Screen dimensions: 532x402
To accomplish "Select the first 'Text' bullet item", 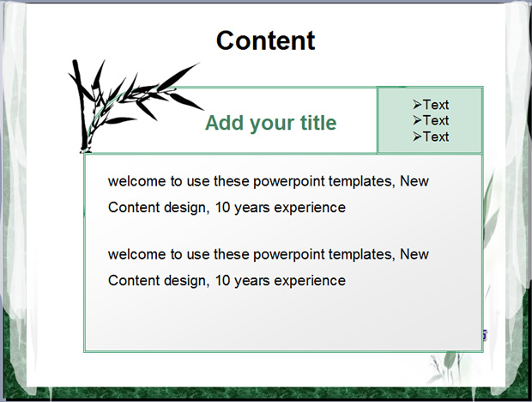I will (x=431, y=105).
